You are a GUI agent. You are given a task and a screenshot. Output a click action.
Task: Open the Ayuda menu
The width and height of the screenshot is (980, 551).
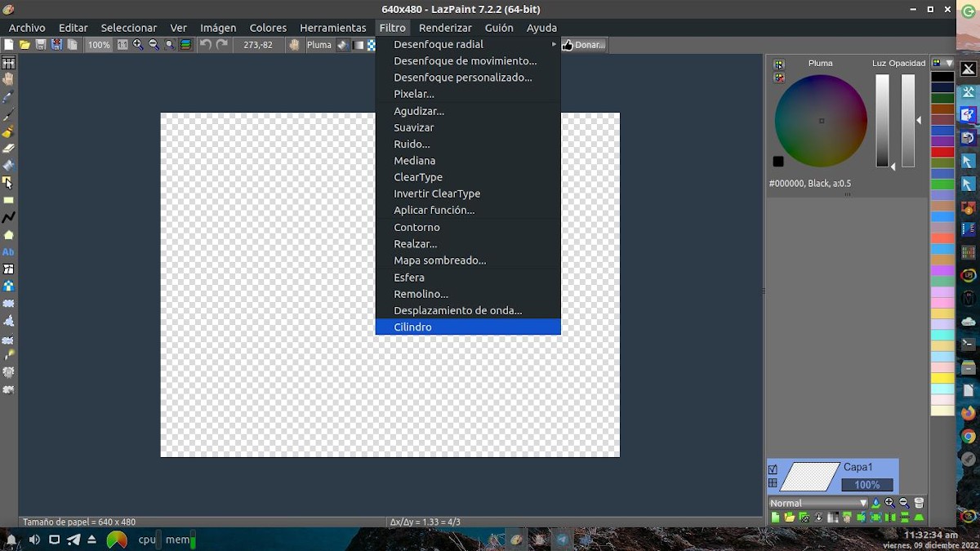coord(541,28)
